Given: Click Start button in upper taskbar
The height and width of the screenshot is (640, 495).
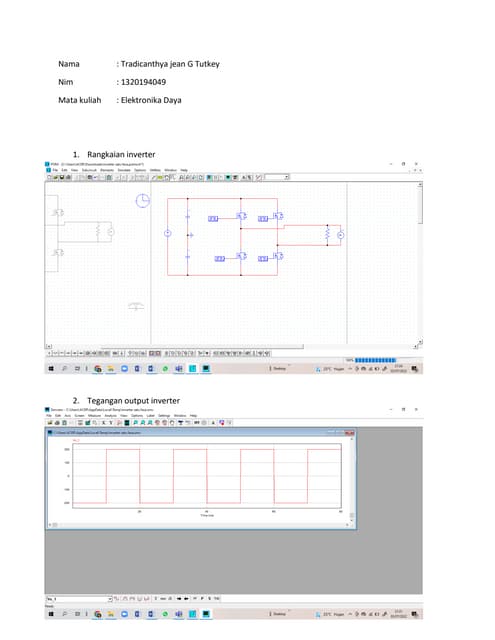Looking at the screenshot, I should (51, 369).
